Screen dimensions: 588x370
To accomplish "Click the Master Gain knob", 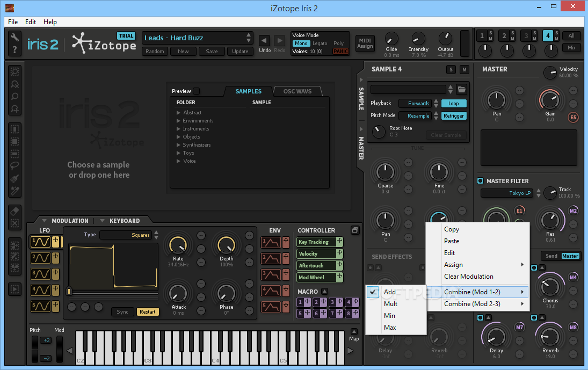I will click(550, 100).
